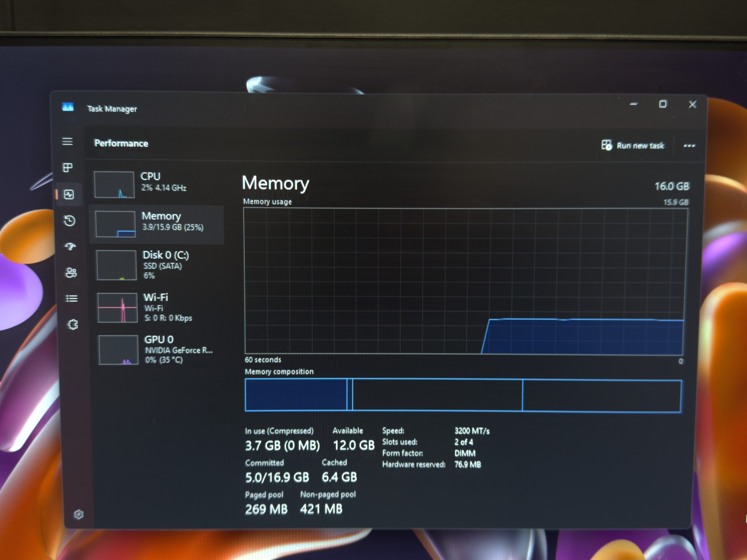Image resolution: width=747 pixels, height=560 pixels.
Task: Minimize the Task Manager window
Action: click(634, 104)
